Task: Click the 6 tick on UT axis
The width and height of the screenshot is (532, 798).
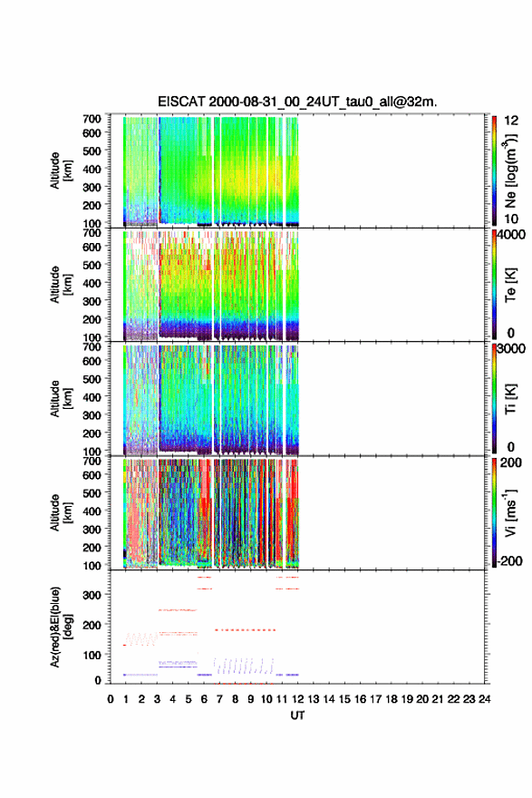Action: click(x=204, y=699)
